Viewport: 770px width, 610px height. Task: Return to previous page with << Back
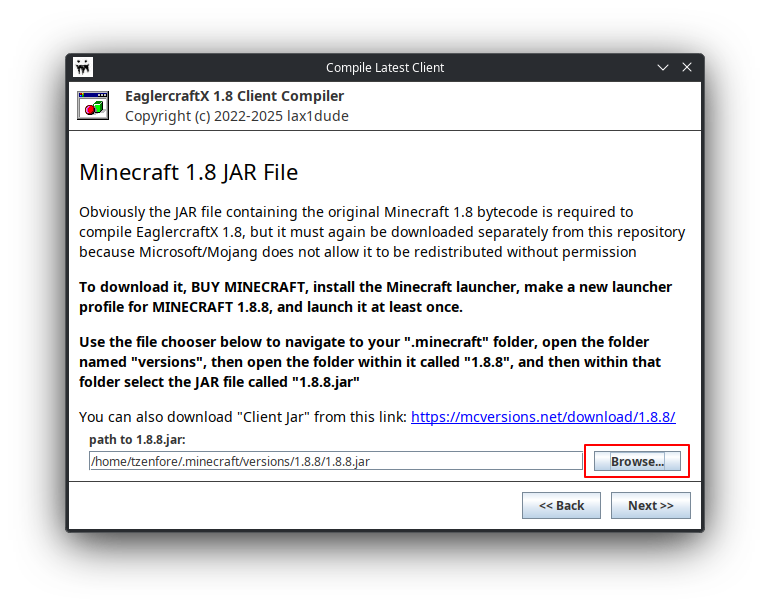click(x=561, y=505)
